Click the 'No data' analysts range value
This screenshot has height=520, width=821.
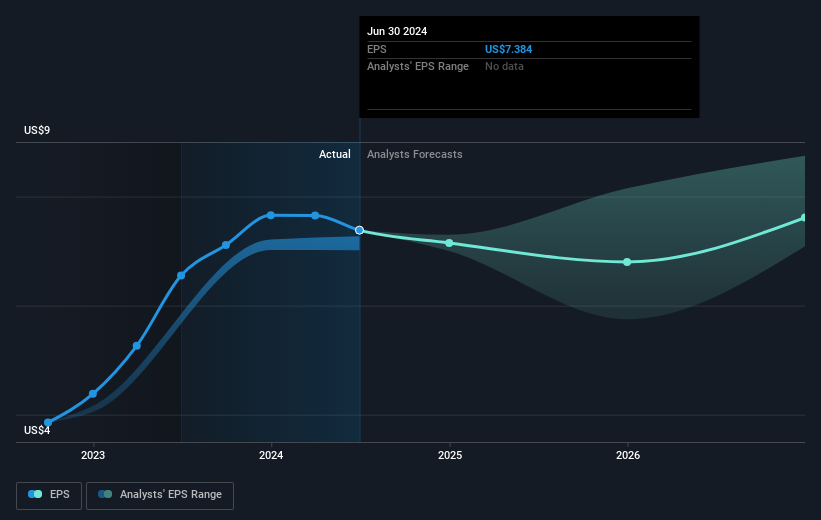point(504,67)
